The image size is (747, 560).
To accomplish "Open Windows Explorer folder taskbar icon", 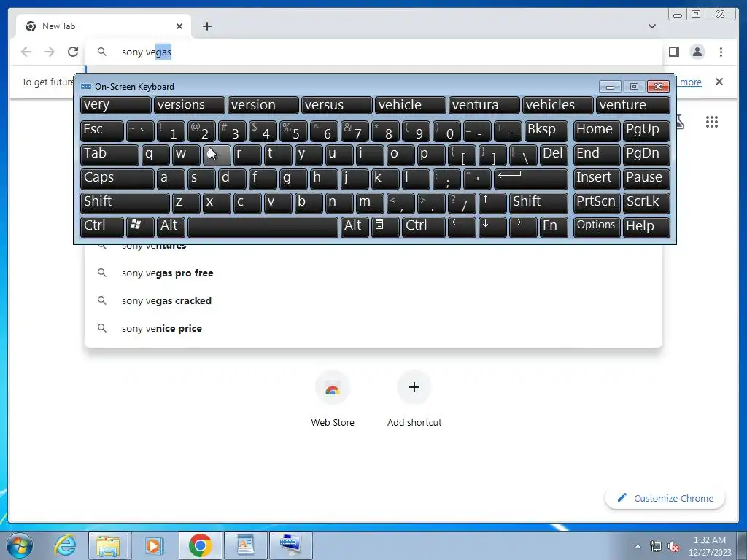I will [x=109, y=545].
